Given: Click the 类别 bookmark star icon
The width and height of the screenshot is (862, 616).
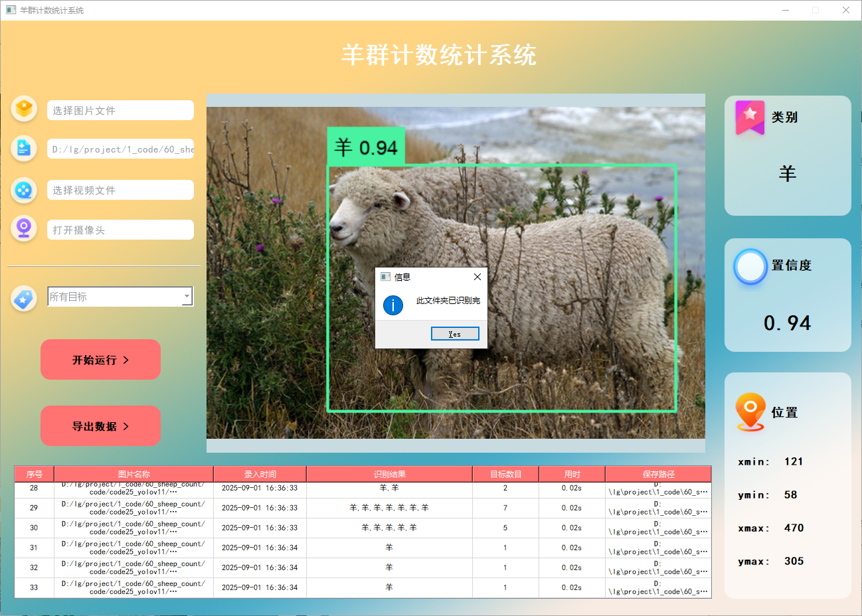Looking at the screenshot, I should click(750, 117).
